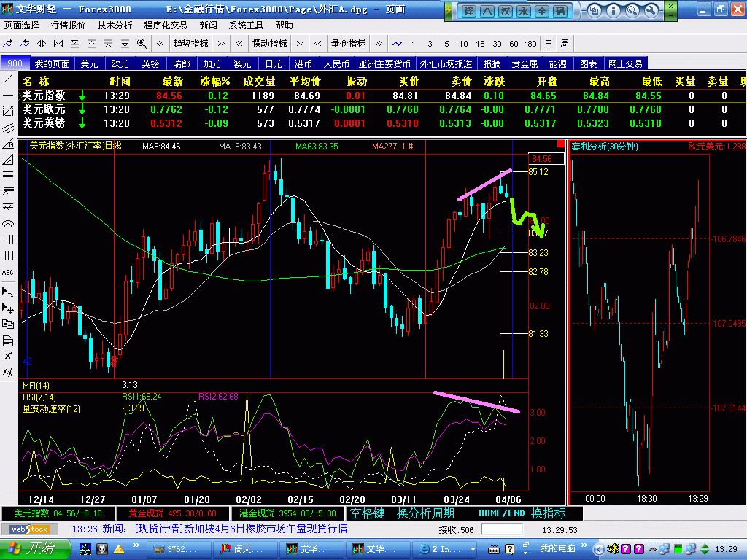The height and width of the screenshot is (560, 747).
Task: Switch chart to 30 minute period
Action: [x=497, y=44]
